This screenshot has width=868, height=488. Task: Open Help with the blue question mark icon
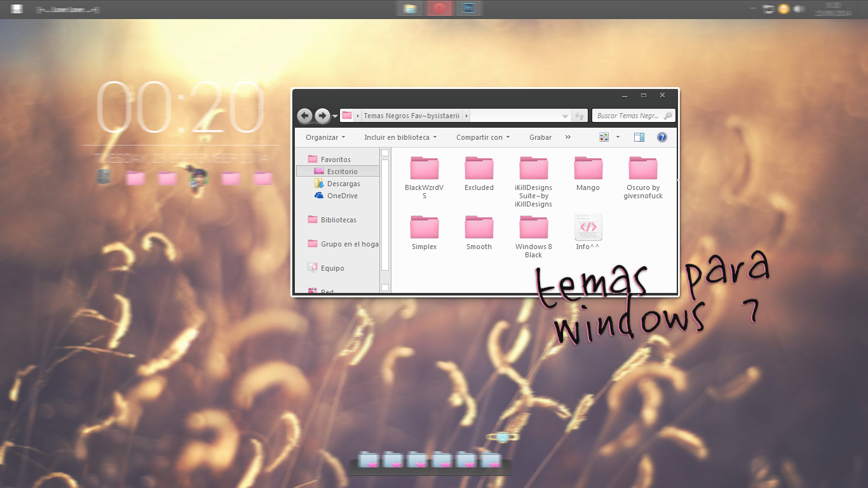coord(661,137)
